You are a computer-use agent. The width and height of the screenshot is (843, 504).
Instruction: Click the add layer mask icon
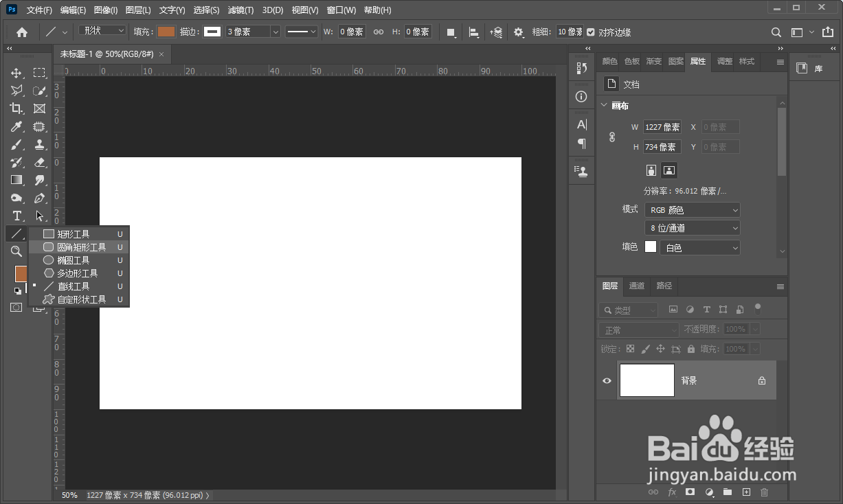pos(690,492)
